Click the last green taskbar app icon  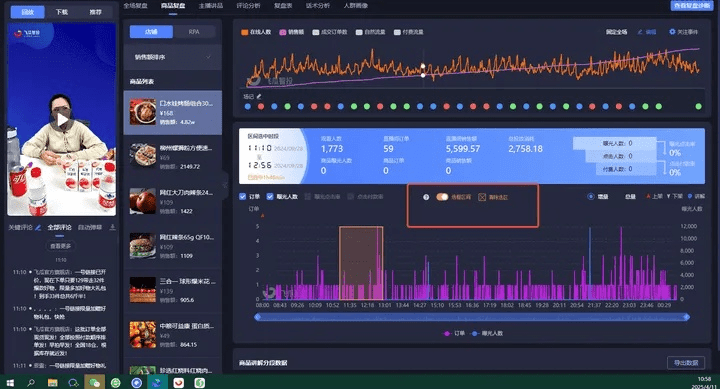pyautogui.click(x=199, y=383)
